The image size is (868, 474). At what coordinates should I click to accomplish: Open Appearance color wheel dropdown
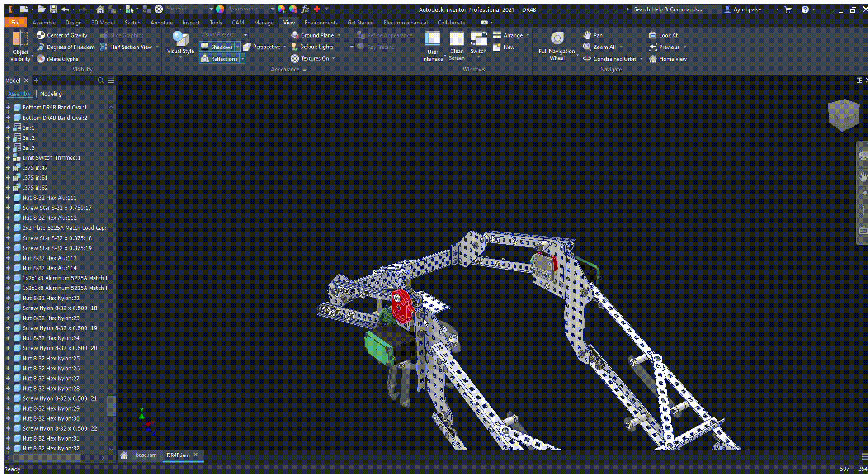220,9
